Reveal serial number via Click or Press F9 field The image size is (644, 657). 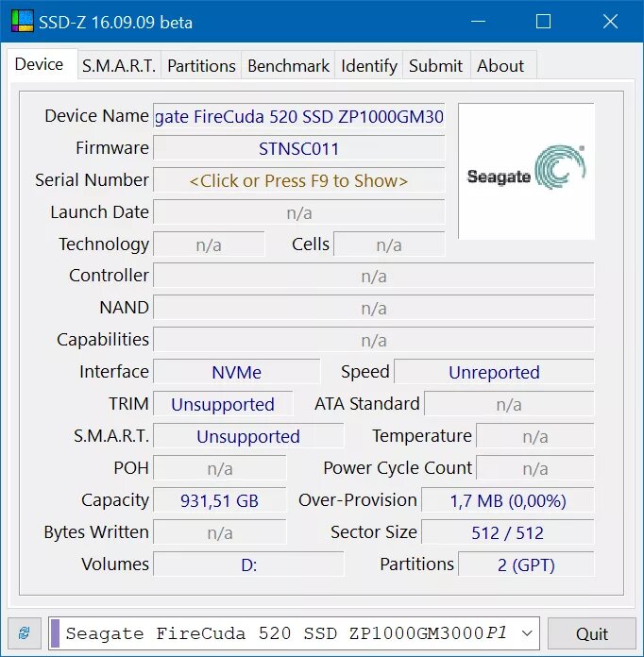pyautogui.click(x=299, y=180)
